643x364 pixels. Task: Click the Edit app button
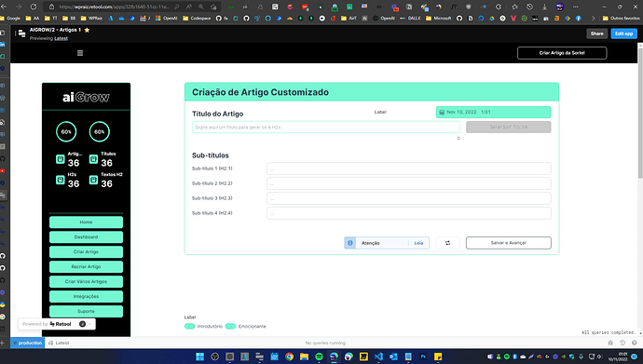623,34
